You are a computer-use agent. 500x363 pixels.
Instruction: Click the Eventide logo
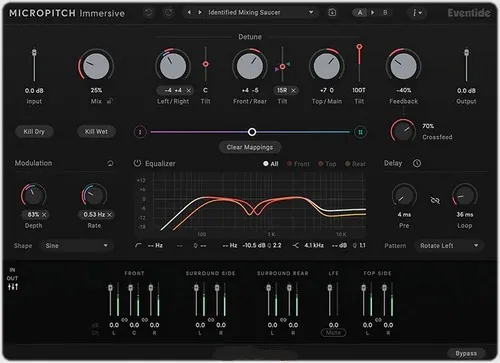point(469,13)
